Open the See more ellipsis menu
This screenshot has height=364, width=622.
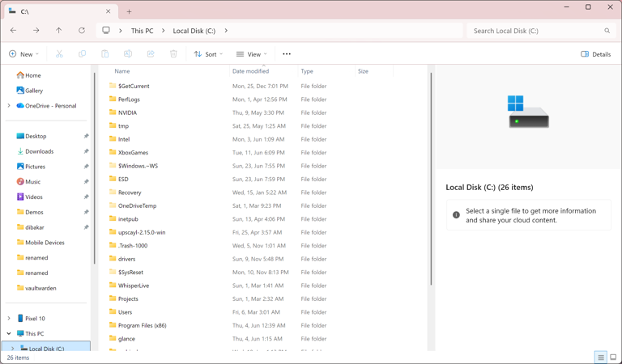tap(287, 54)
